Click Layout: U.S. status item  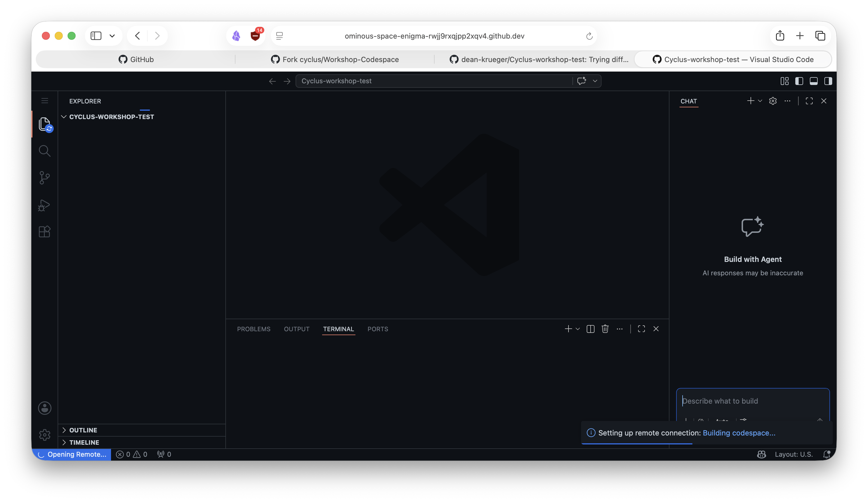tap(794, 454)
